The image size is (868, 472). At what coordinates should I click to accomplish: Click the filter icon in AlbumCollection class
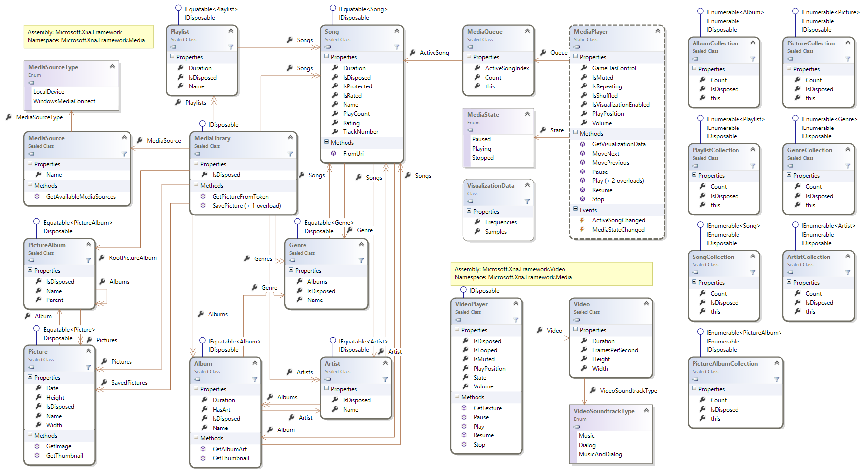753,59
